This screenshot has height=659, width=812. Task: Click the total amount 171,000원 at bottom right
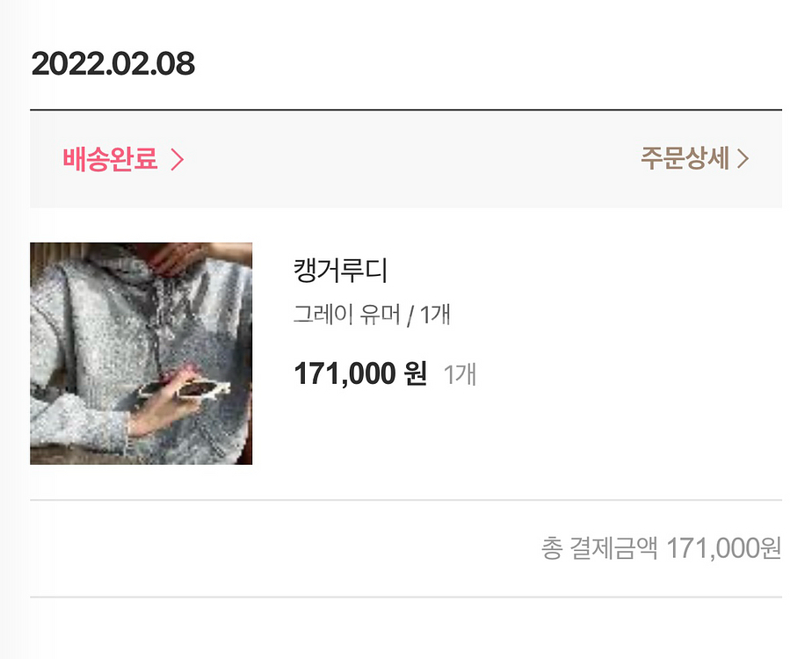[723, 549]
